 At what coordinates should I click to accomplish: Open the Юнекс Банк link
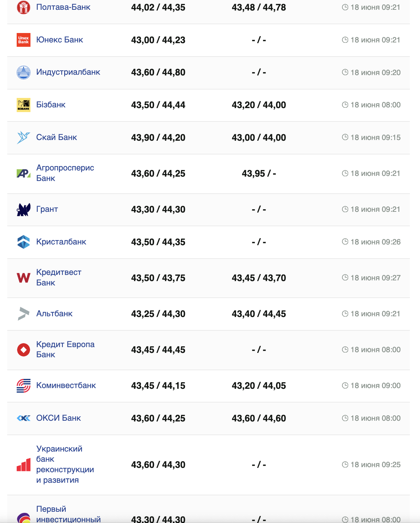59,40
